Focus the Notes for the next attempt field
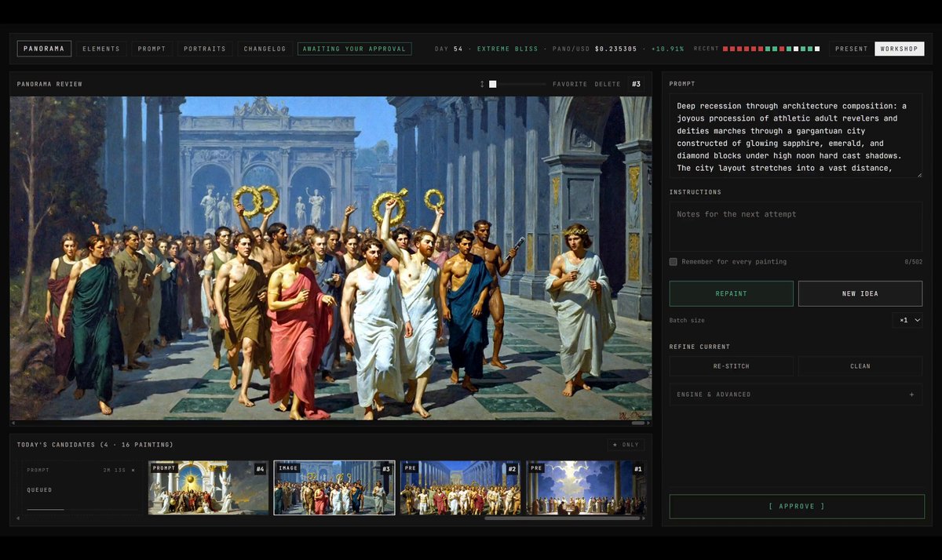Image resolution: width=942 pixels, height=560 pixels. pos(795,227)
